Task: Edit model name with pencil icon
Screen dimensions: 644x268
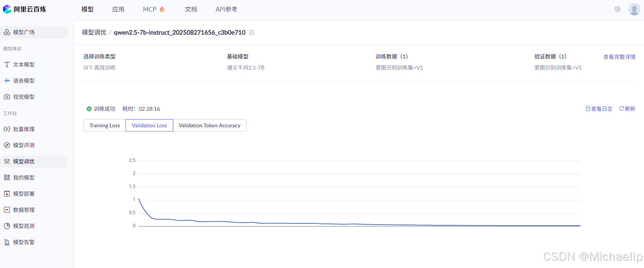Action: click(252, 32)
